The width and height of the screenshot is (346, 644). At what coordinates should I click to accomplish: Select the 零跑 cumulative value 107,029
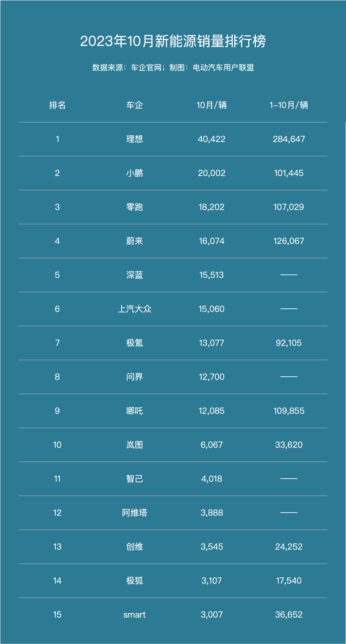click(289, 207)
